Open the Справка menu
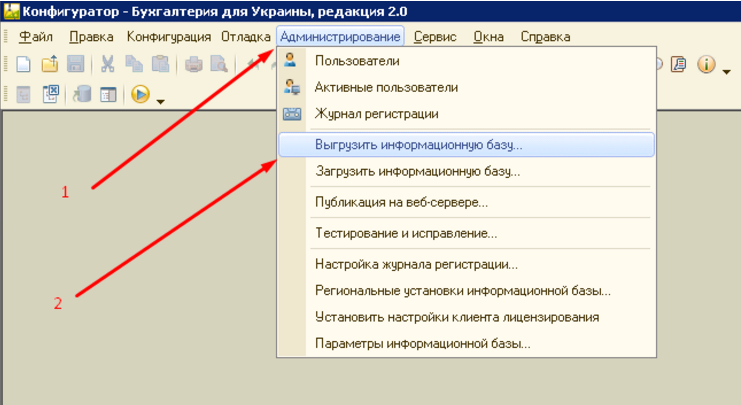 click(x=545, y=37)
